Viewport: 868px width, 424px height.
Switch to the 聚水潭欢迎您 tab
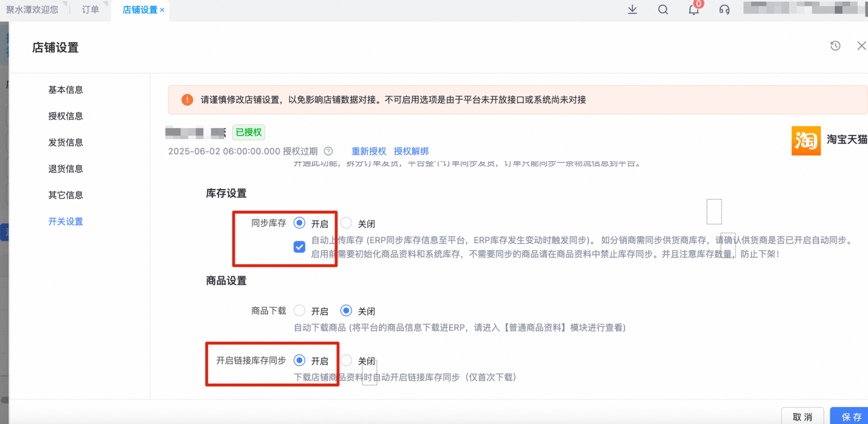(32, 10)
